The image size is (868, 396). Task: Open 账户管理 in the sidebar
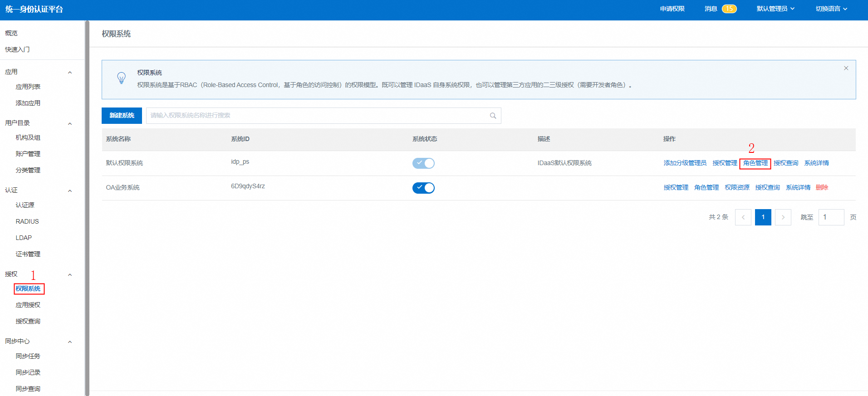[x=28, y=154]
